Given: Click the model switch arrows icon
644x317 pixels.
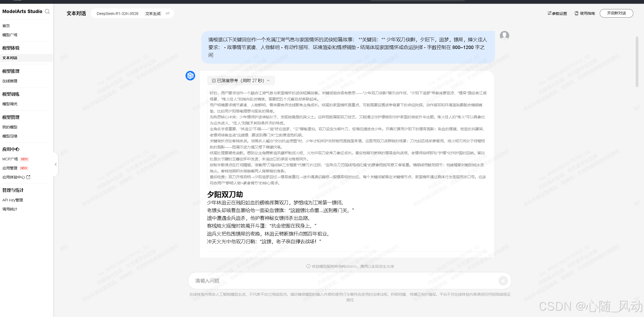Looking at the screenshot, I should click(168, 13).
